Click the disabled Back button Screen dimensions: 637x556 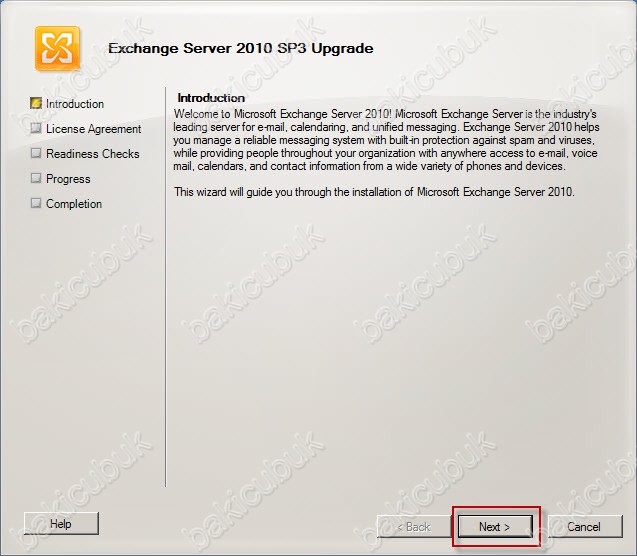pos(414,527)
